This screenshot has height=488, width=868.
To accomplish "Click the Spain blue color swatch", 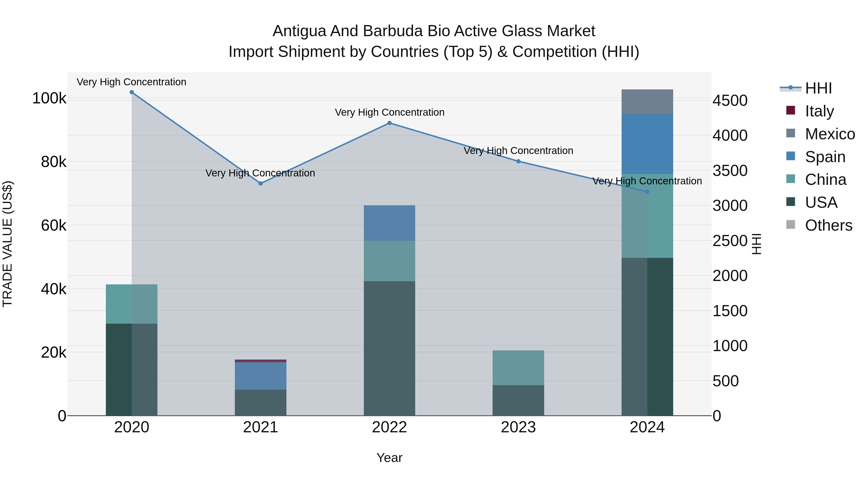I will tap(791, 156).
